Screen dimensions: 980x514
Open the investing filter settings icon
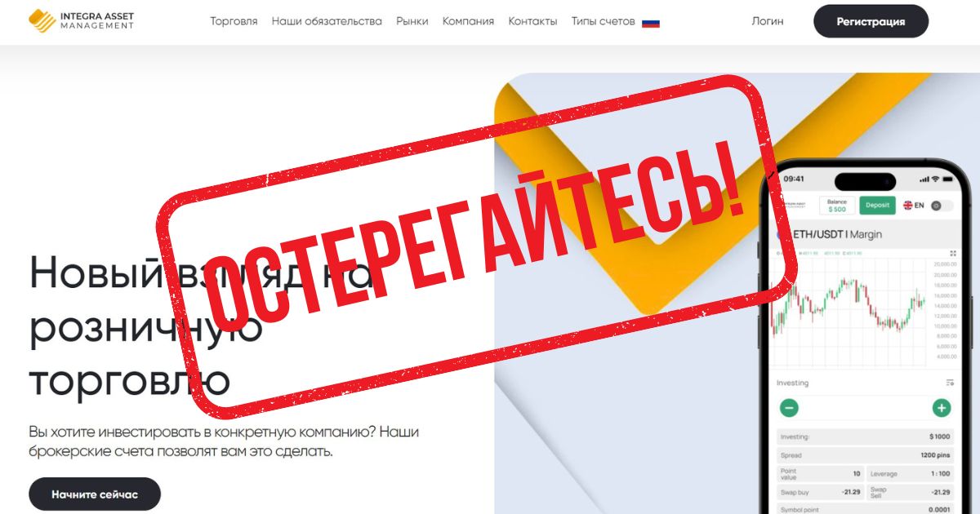950,383
